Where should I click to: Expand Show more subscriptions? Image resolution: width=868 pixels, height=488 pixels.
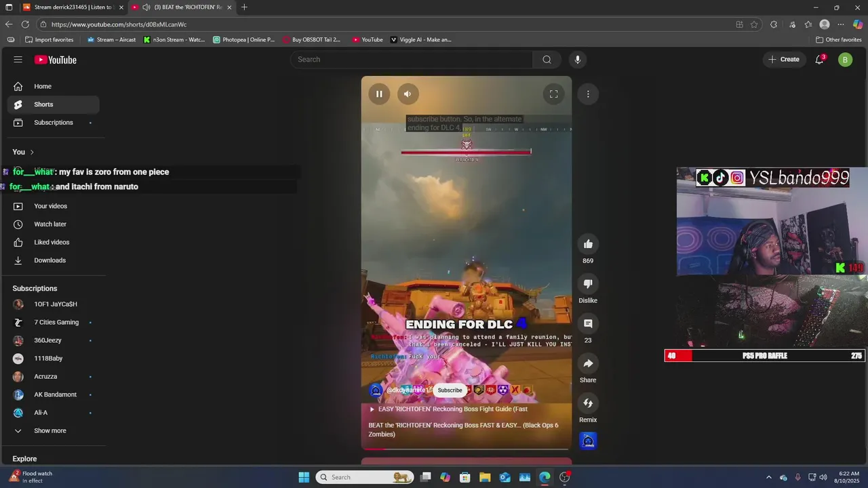point(53,431)
